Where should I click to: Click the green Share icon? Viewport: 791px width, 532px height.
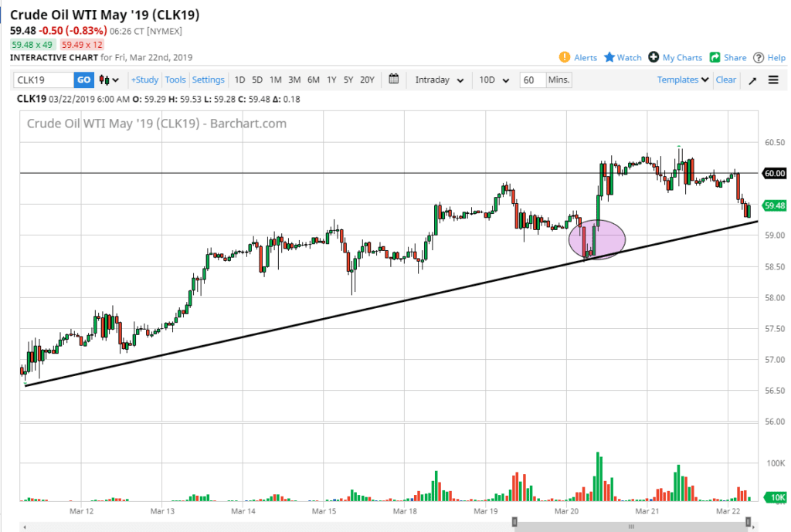(x=715, y=58)
